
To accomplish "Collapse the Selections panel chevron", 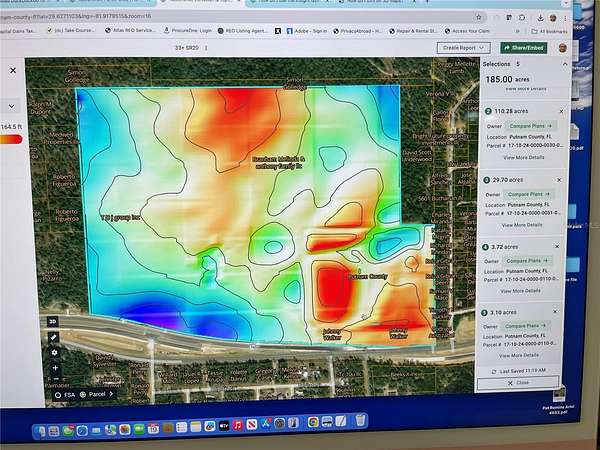I will pos(566,64).
